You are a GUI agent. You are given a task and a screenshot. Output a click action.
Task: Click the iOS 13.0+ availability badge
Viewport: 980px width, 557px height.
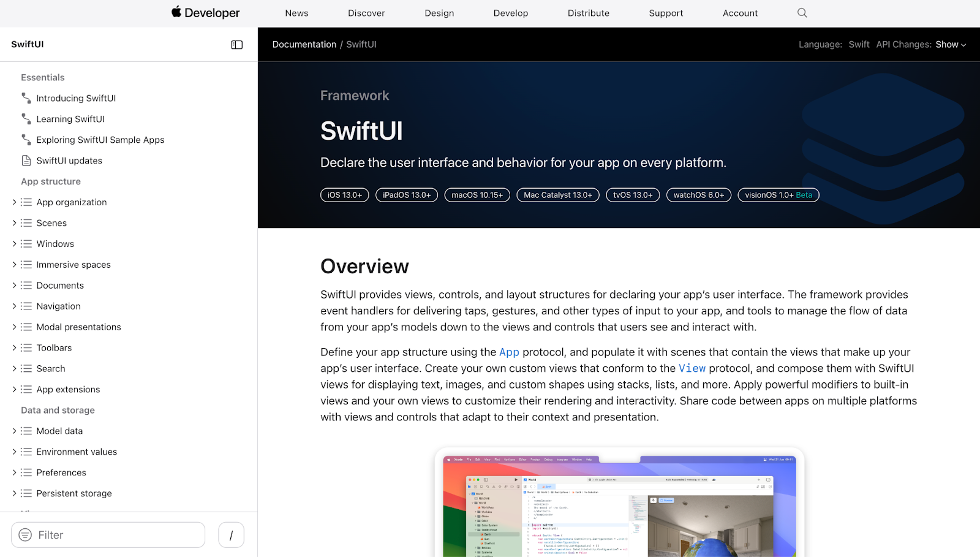[x=345, y=195]
